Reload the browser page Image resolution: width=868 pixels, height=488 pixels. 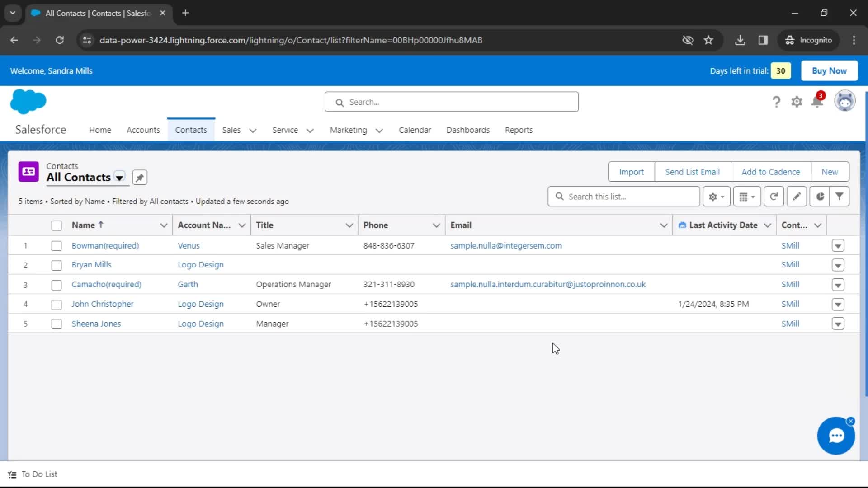60,40
